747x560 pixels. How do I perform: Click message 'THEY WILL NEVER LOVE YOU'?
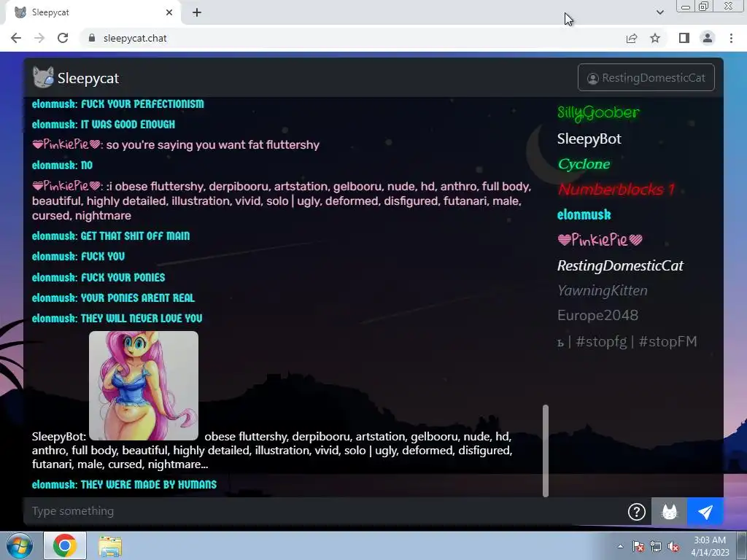pos(142,319)
